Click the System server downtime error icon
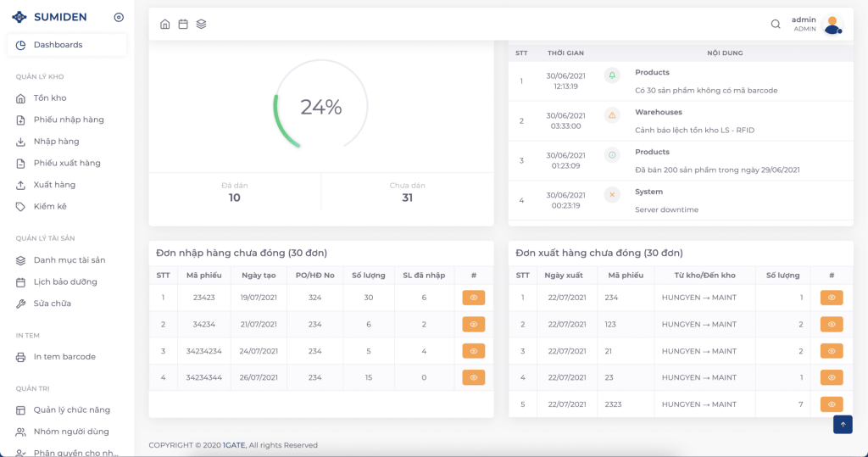 (612, 195)
